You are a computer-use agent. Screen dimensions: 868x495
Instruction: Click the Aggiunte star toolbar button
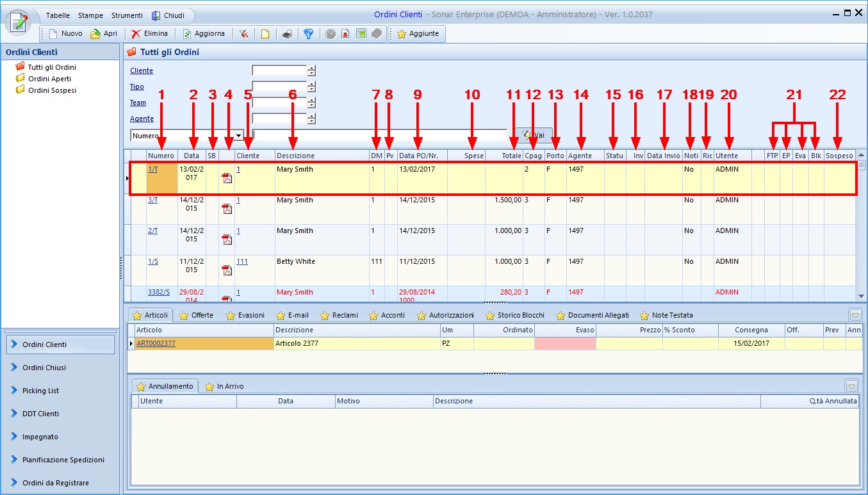[x=418, y=34]
